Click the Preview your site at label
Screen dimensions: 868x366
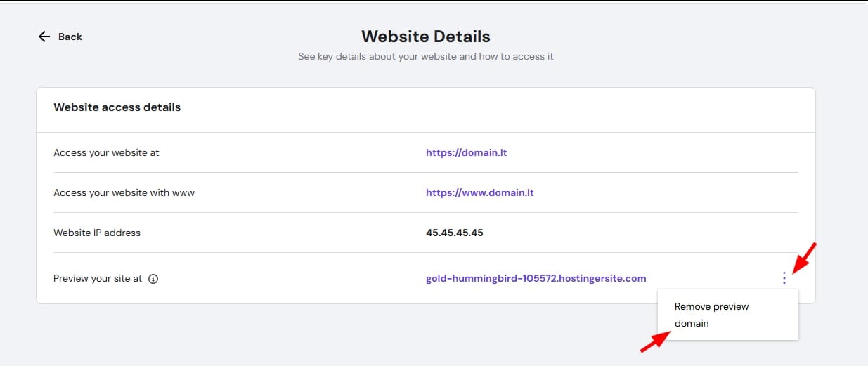(98, 279)
